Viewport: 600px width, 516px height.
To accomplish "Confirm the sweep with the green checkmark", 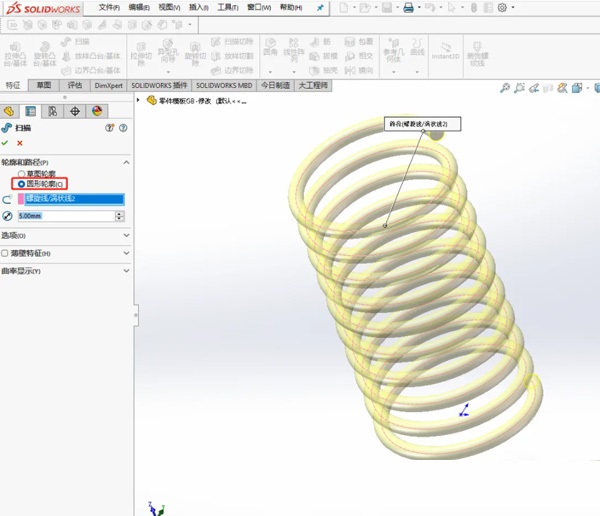I will click(6, 143).
